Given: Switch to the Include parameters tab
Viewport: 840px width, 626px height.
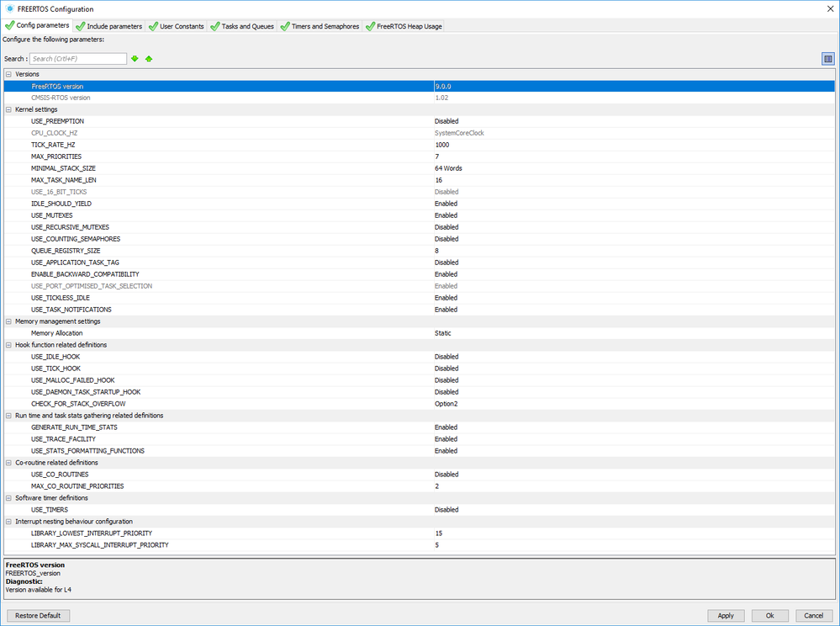Looking at the screenshot, I should (109, 26).
